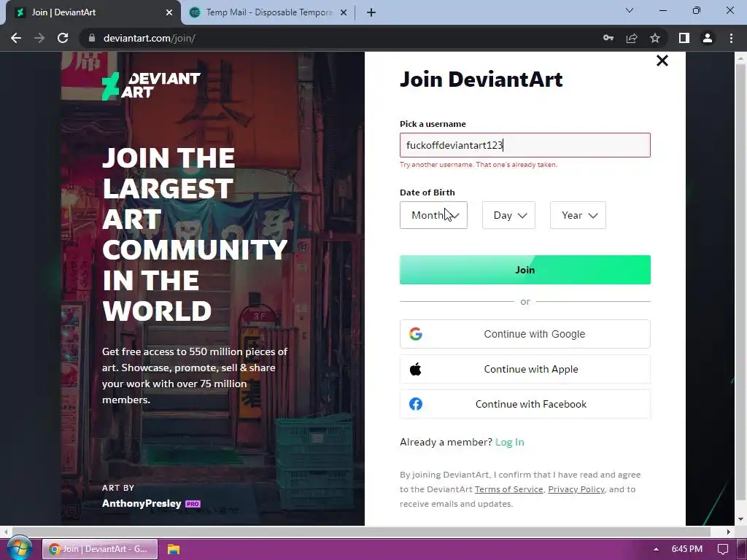
Task: Reload the DeviantArt join page
Action: pos(63,38)
